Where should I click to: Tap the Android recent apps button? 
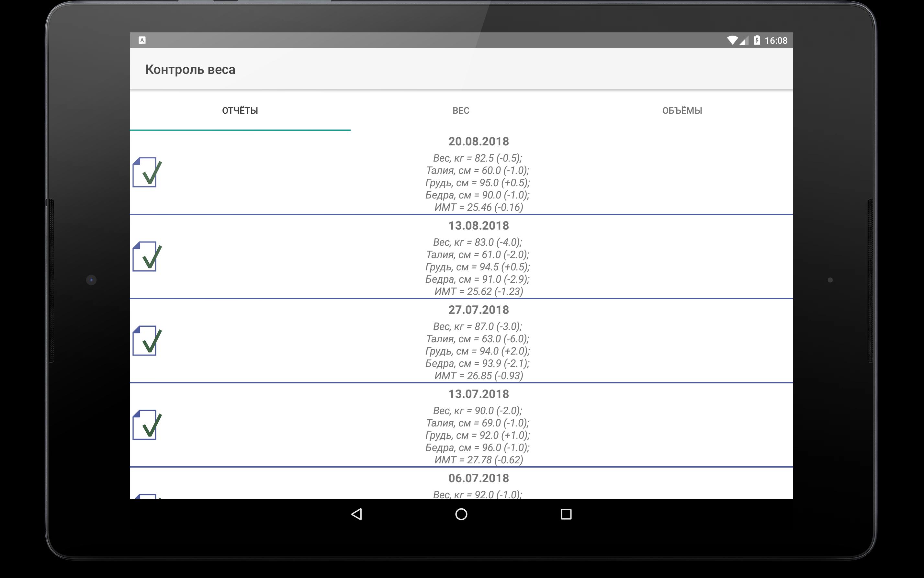566,514
